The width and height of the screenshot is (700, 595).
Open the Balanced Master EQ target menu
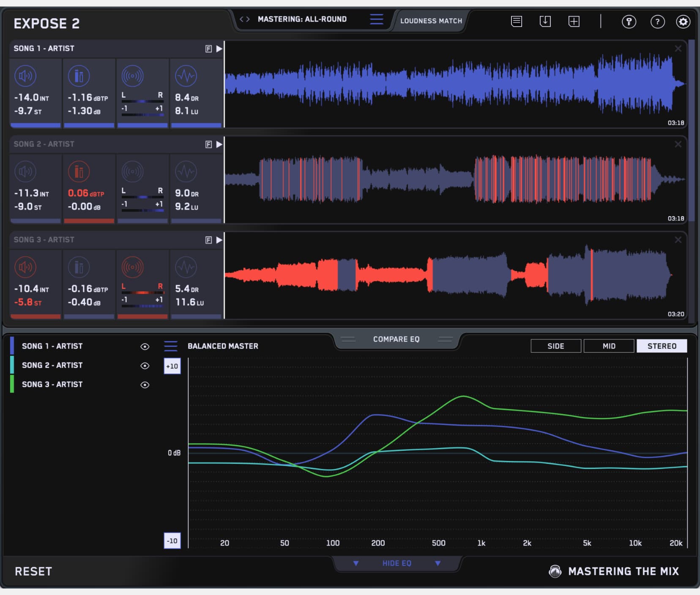point(171,346)
